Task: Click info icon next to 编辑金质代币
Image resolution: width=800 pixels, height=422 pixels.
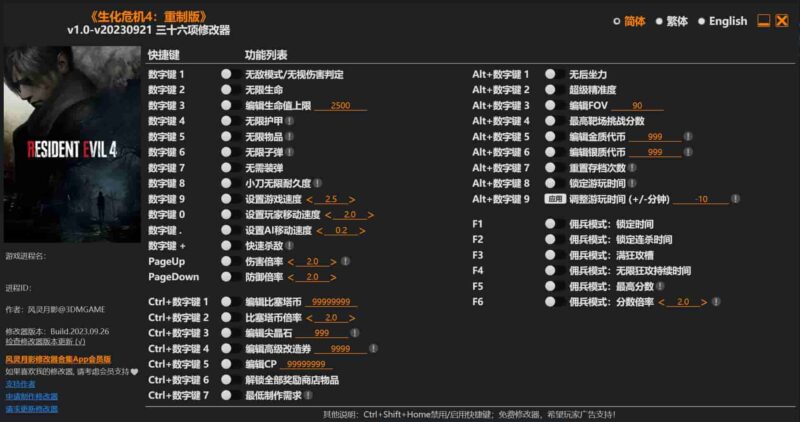Action: (688, 136)
